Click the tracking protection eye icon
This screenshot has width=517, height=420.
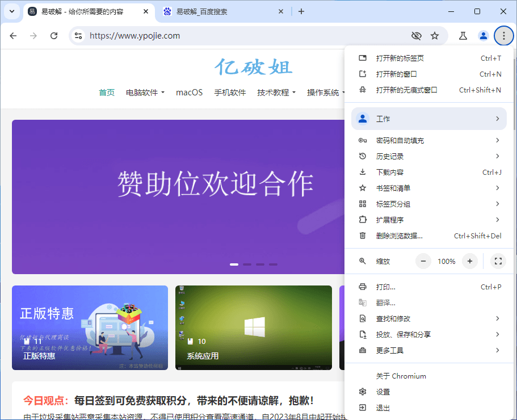(x=416, y=36)
